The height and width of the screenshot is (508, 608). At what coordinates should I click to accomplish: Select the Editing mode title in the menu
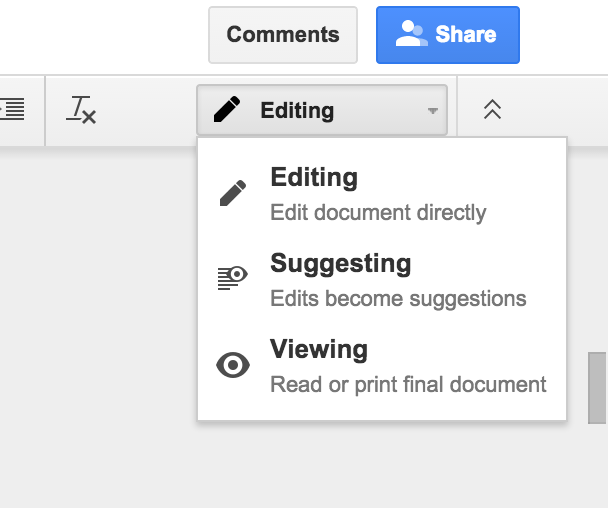[314, 178]
